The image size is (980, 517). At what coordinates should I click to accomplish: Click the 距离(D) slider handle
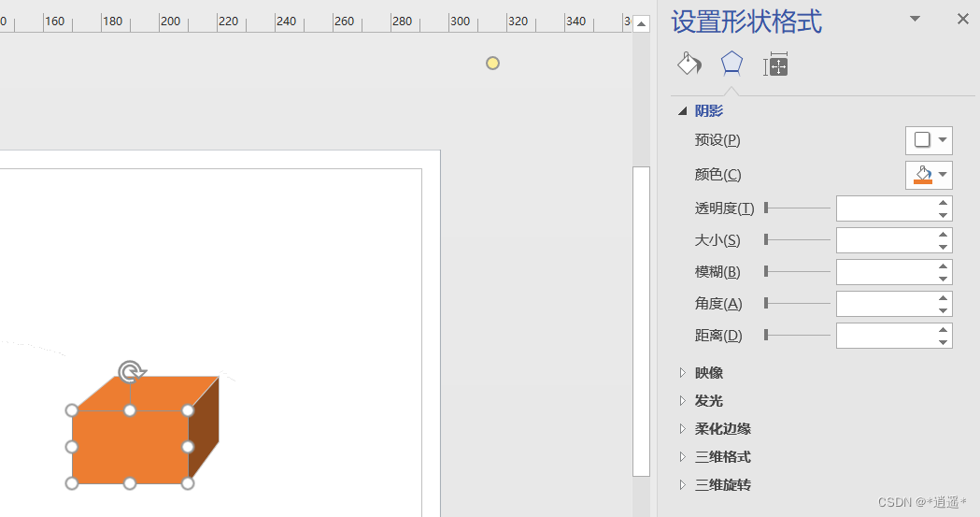pos(766,336)
